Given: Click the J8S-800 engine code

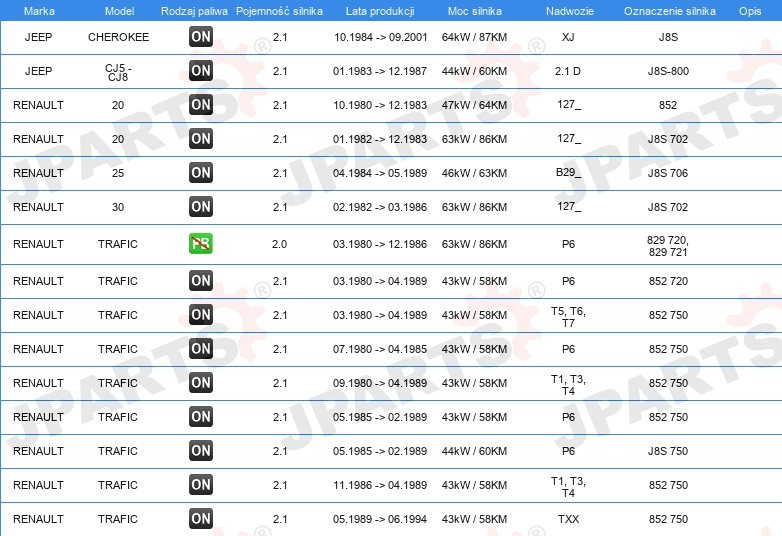Looking at the screenshot, I should 668,71.
